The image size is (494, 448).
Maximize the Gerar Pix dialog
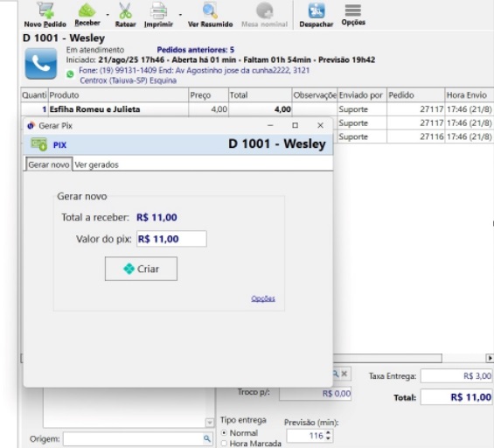point(295,125)
